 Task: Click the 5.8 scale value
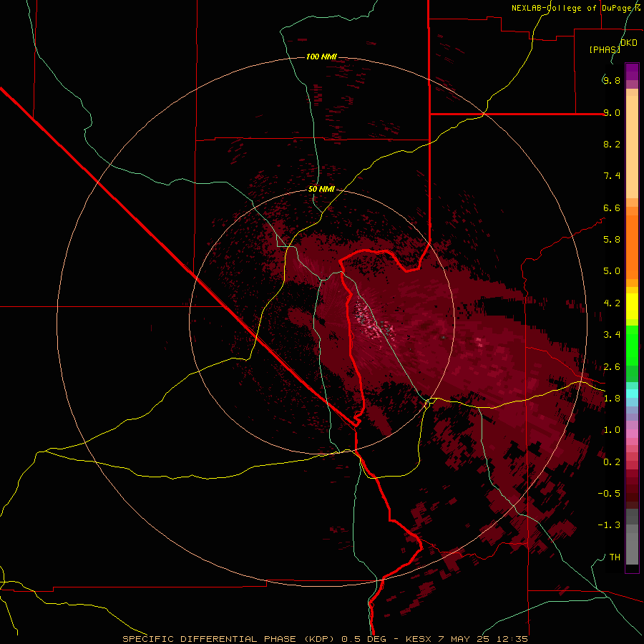pyautogui.click(x=612, y=240)
